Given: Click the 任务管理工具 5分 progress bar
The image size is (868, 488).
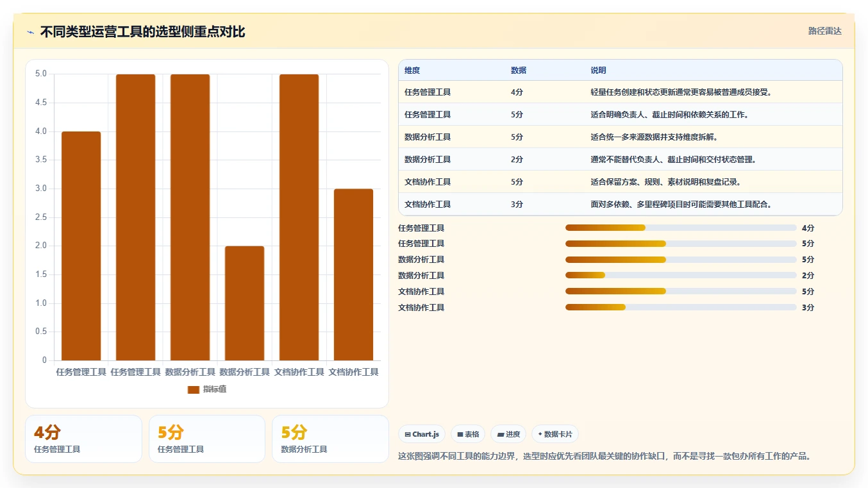Looking at the screenshot, I should [681, 244].
